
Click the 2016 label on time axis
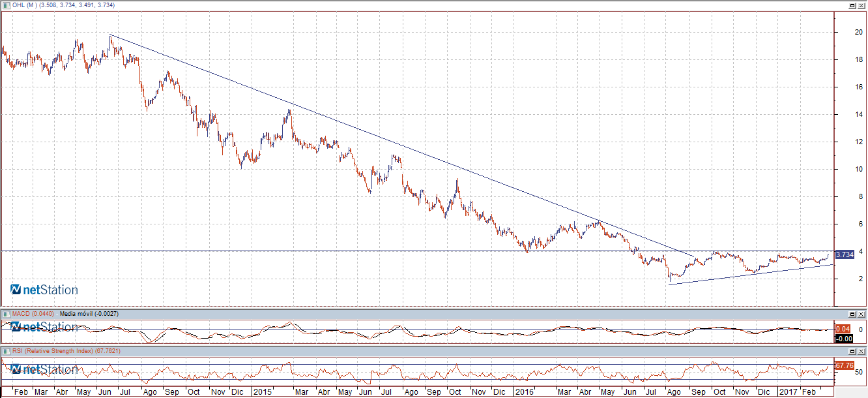tap(524, 392)
